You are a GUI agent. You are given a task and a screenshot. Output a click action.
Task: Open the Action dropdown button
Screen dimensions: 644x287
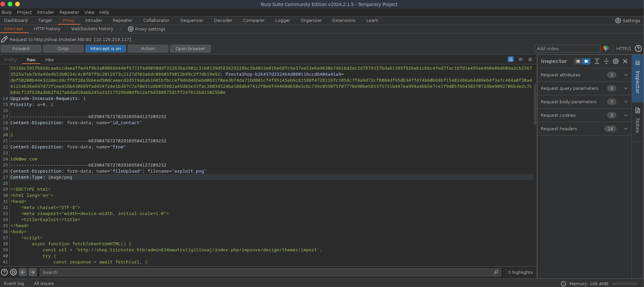[148, 48]
